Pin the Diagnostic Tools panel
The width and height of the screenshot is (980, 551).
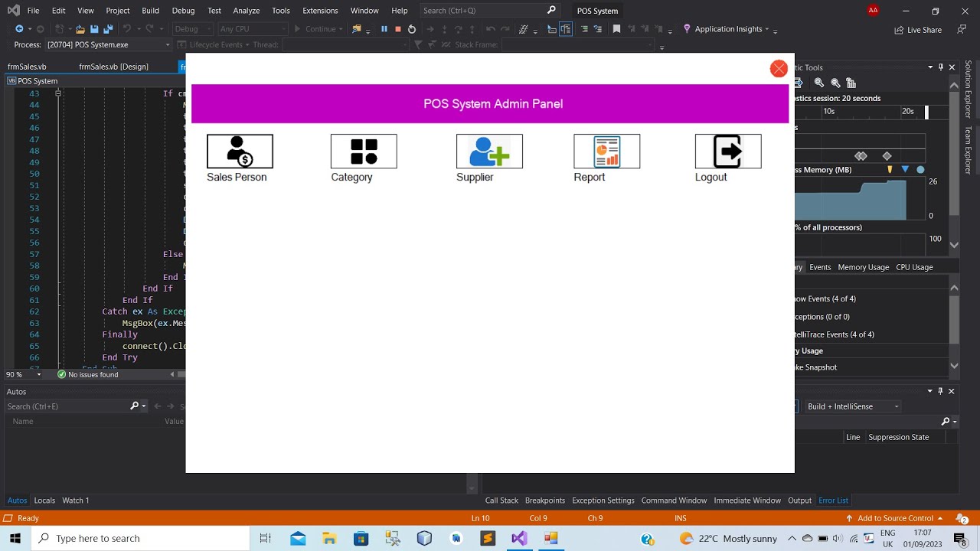(x=942, y=67)
